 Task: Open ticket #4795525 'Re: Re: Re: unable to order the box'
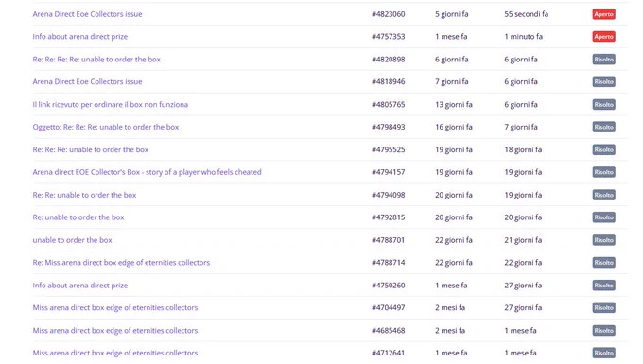pyautogui.click(x=91, y=149)
